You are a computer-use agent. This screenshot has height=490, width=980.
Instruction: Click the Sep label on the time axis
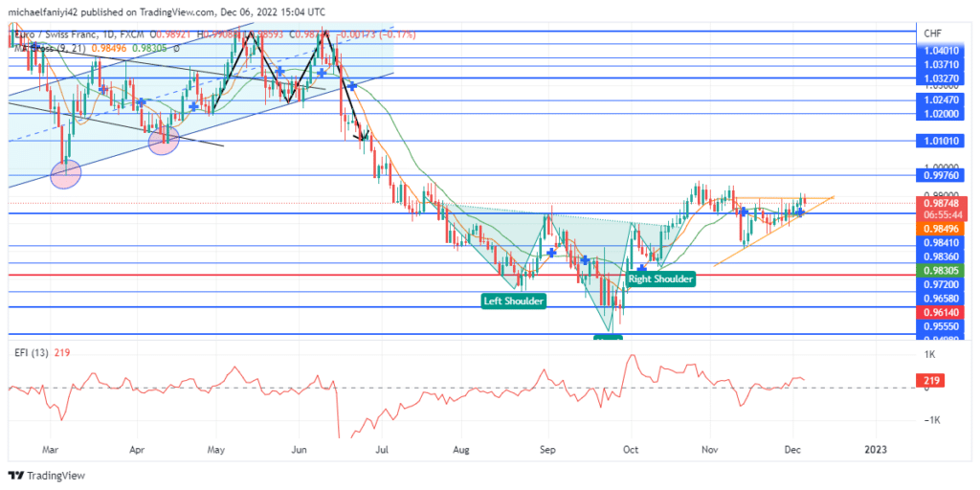tap(548, 449)
